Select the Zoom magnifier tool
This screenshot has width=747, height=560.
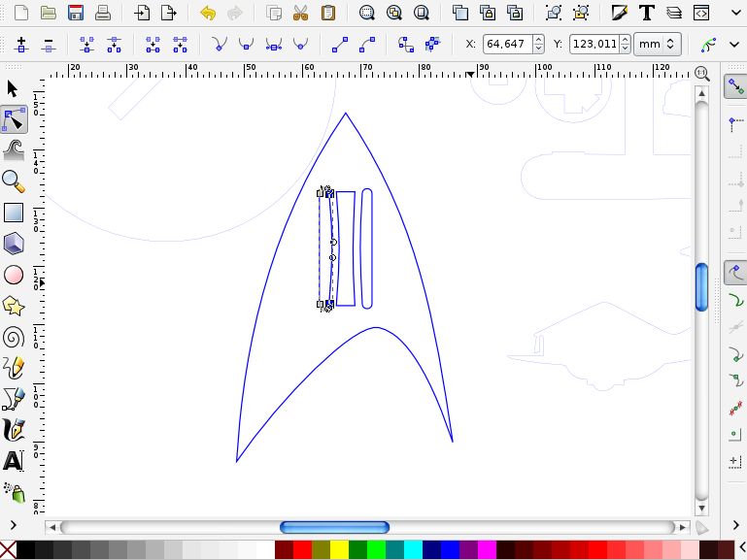(14, 181)
